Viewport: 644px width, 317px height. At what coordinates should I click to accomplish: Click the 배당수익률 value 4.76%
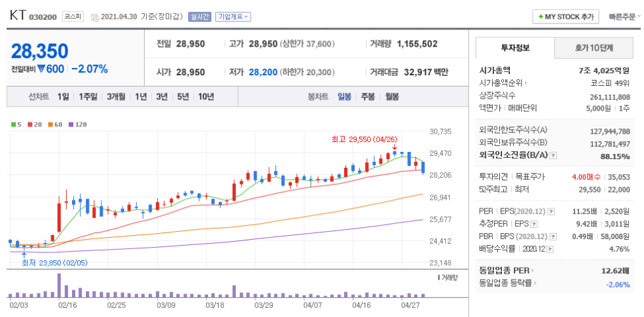click(620, 249)
